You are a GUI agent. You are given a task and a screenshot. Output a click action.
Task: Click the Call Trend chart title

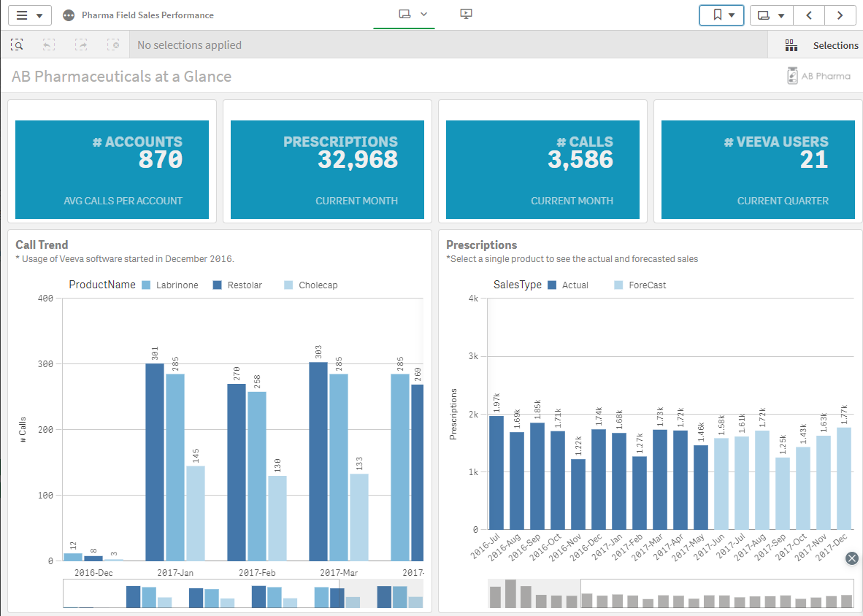pos(42,245)
